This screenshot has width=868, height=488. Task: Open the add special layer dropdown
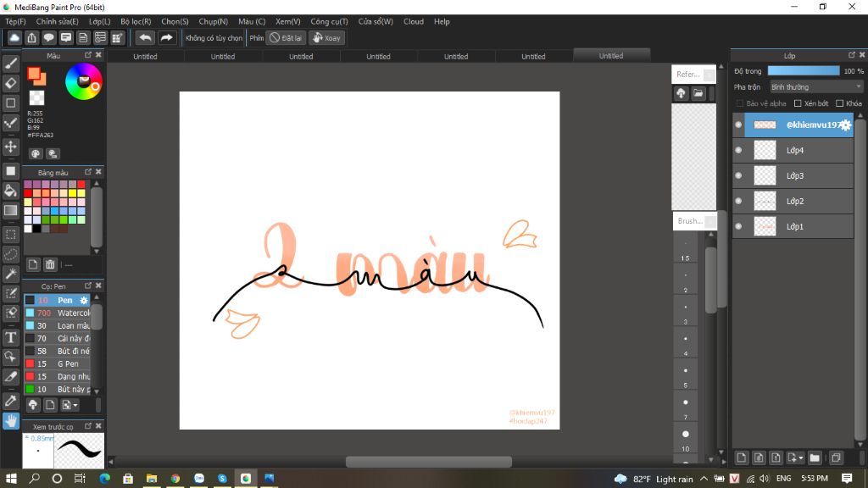pyautogui.click(x=795, y=457)
